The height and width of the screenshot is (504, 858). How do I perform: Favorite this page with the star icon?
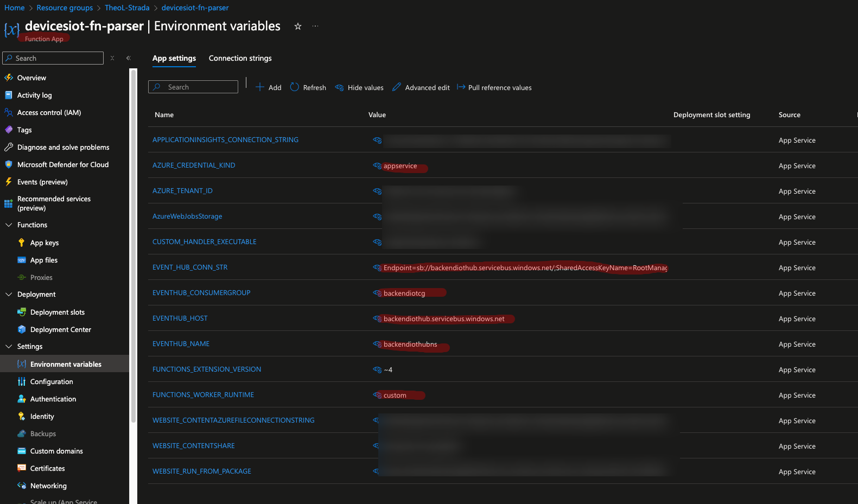click(298, 26)
